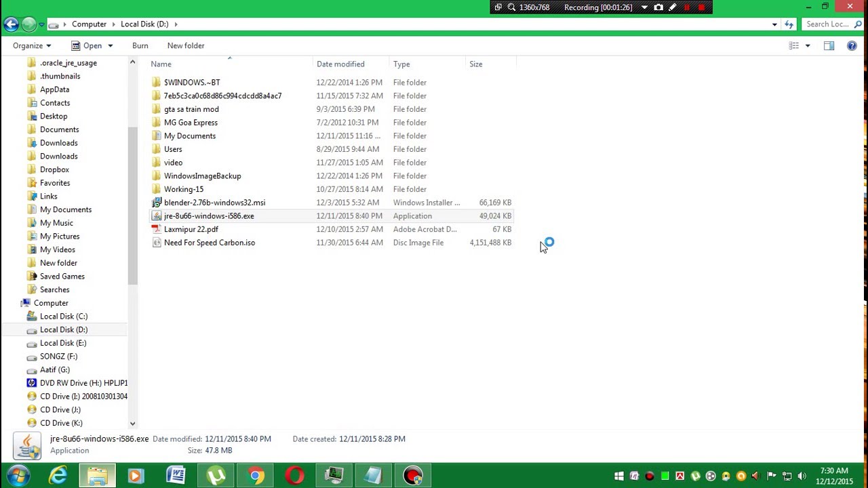Click navigation pane scroll up arrow
The width and height of the screenshot is (868, 488).
pyautogui.click(x=132, y=62)
